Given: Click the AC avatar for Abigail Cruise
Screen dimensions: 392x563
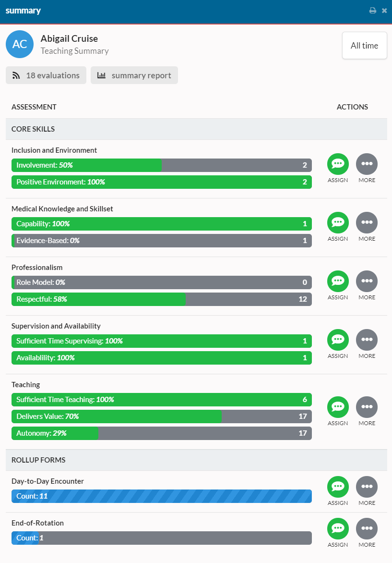Looking at the screenshot, I should (19, 44).
